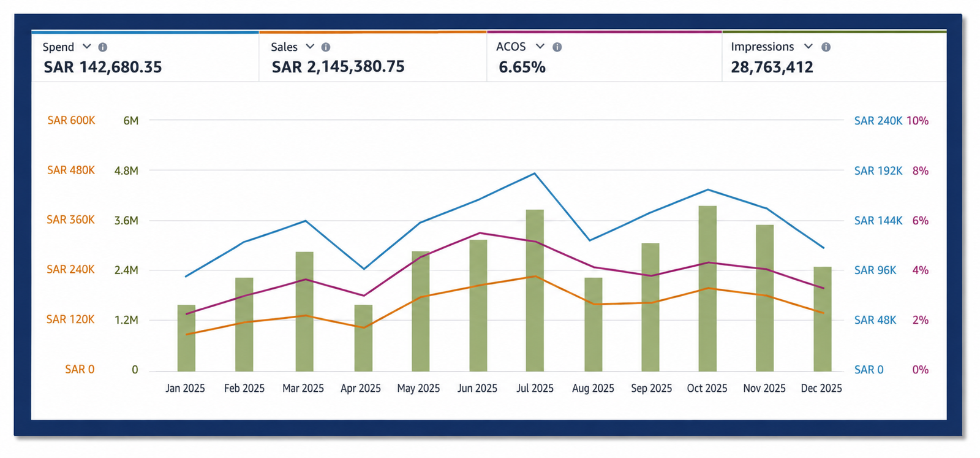Click the Jul 2025 impressions bar
The height and width of the screenshot is (458, 980).
click(535, 291)
